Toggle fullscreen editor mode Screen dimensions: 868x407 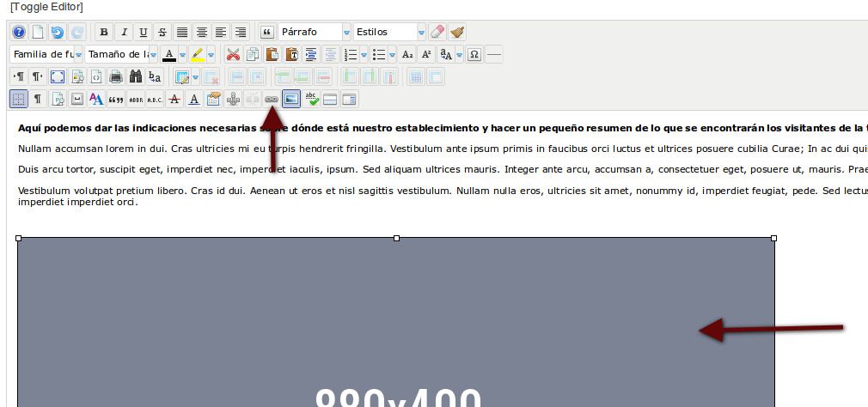click(57, 76)
